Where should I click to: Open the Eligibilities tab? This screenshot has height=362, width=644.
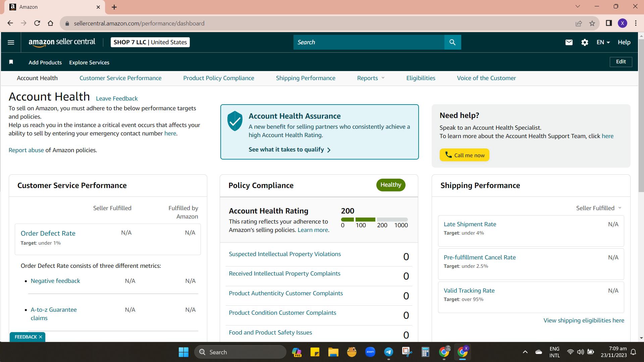[421, 78]
